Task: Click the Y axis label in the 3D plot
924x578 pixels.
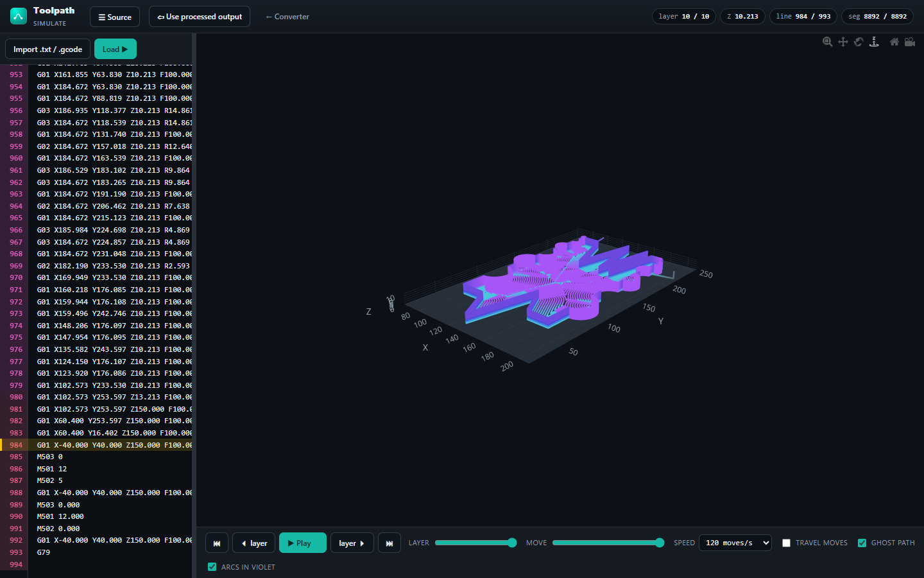Action: 660,321
